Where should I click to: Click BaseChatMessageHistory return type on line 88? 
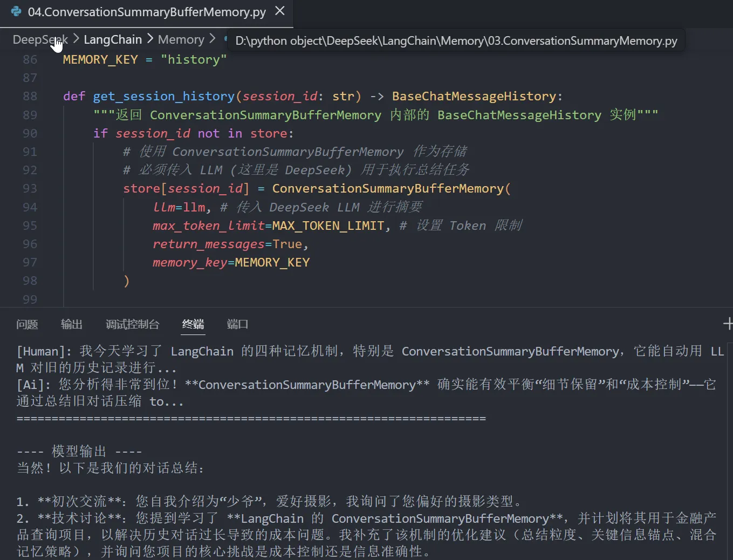pos(474,97)
